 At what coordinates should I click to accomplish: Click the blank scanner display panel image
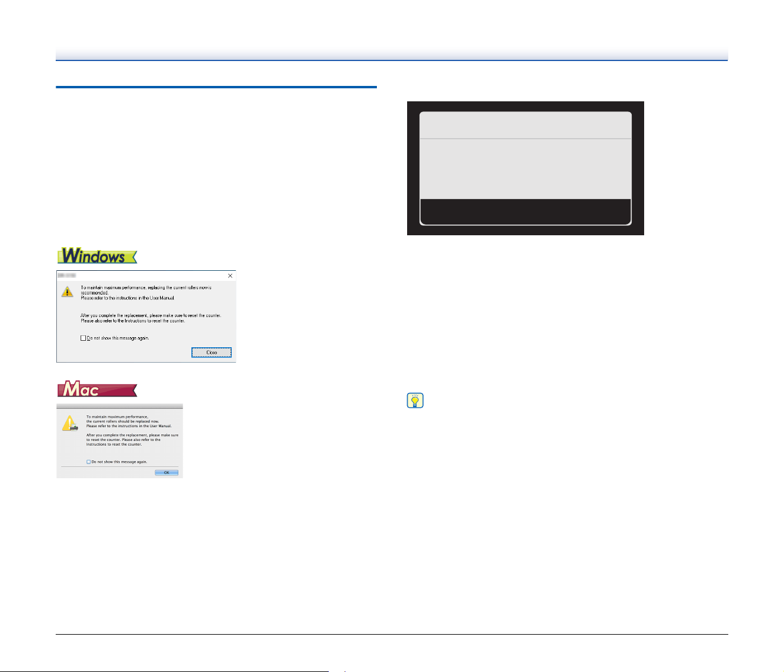525,168
